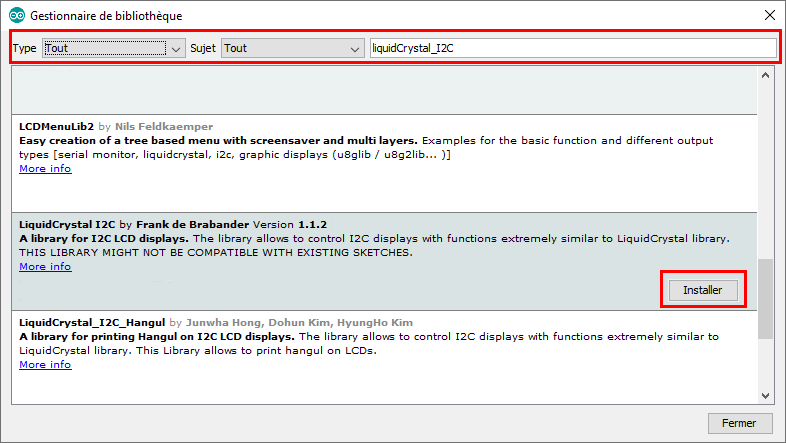Image resolution: width=786 pixels, height=443 pixels.
Task: Click the vertical scrollbar thumb
Action: point(765,299)
